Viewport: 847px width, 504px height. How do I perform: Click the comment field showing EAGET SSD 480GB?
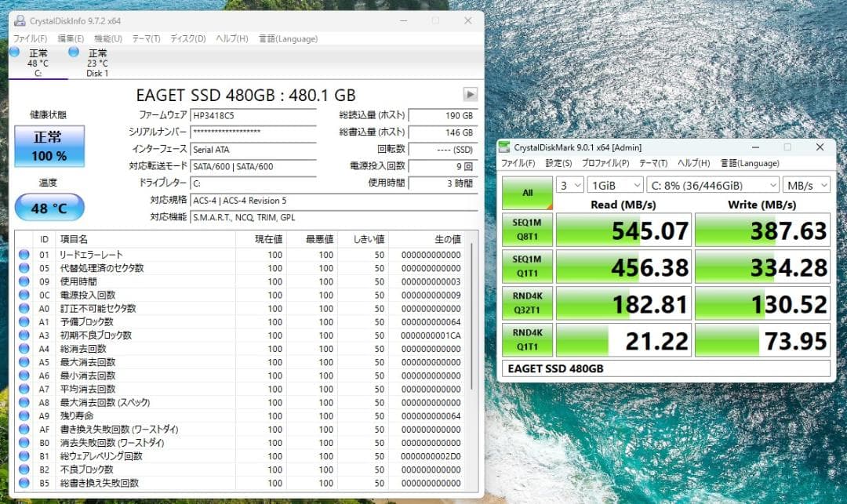click(x=667, y=368)
